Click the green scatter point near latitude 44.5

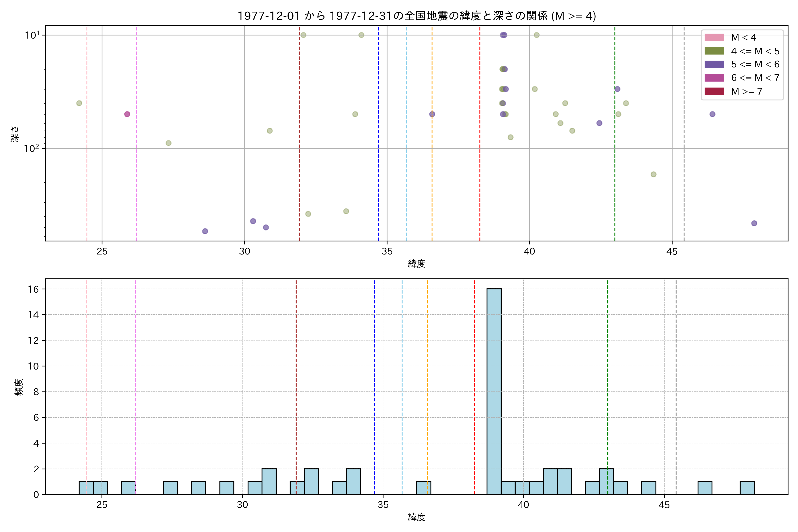pyautogui.click(x=653, y=174)
